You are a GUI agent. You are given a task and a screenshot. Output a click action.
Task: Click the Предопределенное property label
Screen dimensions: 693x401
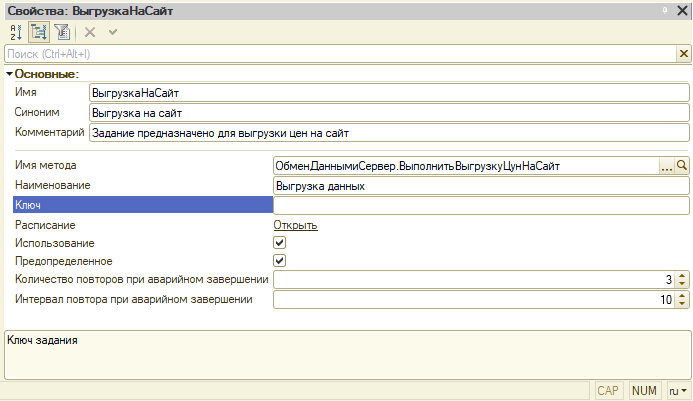coord(64,261)
